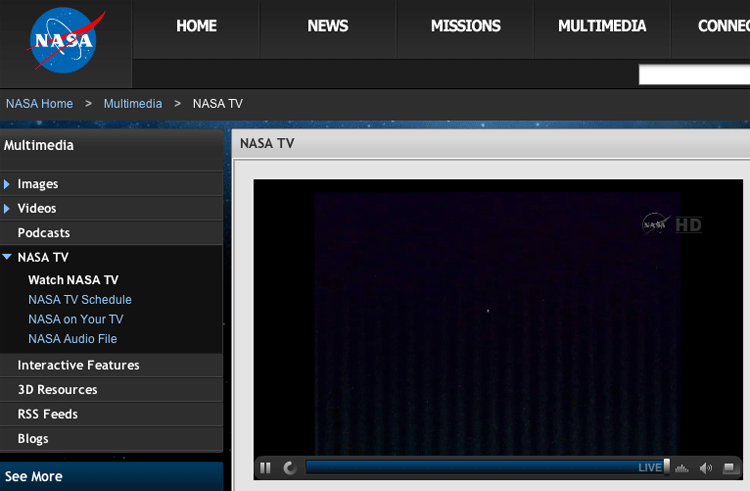Click the NASA logo
Image resolution: width=750 pixels, height=491 pixels.
point(65,43)
